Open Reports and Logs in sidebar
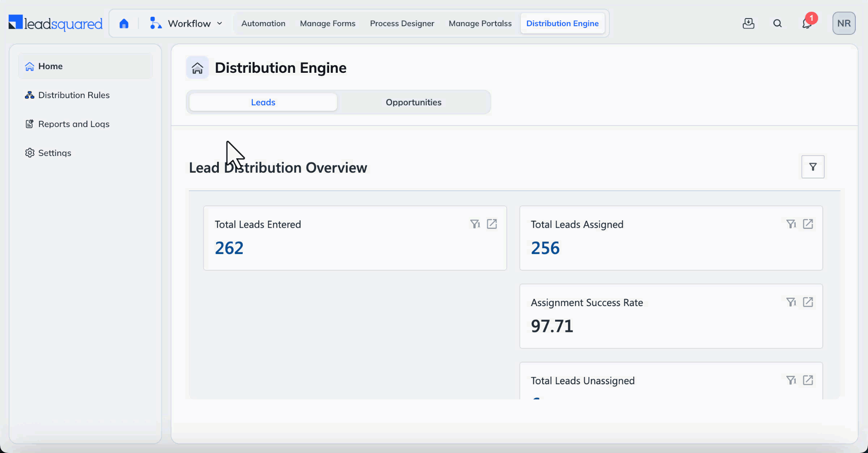The height and width of the screenshot is (453, 868). pyautogui.click(x=74, y=124)
